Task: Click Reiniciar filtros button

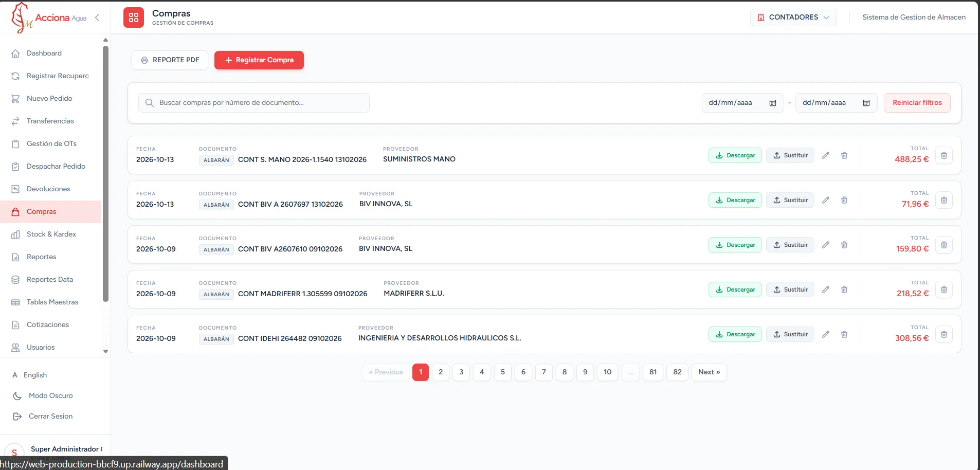Action: pyautogui.click(x=917, y=103)
